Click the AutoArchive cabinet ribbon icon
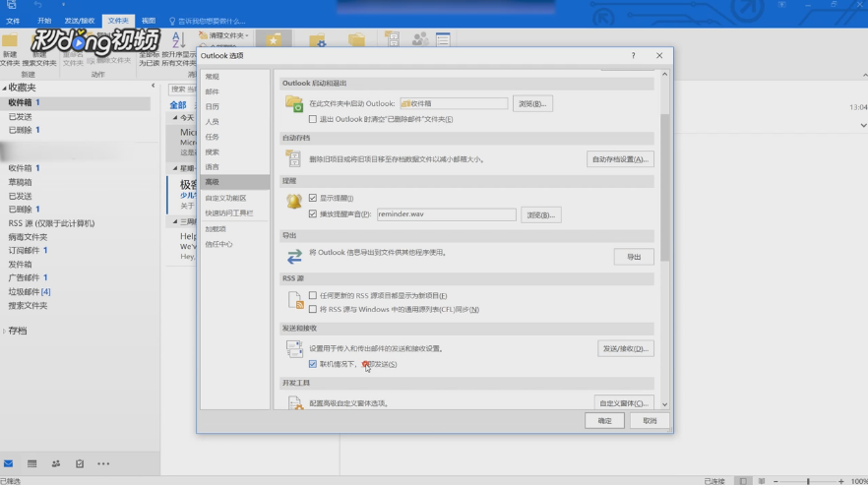Image resolution: width=868 pixels, height=485 pixels. point(392,39)
